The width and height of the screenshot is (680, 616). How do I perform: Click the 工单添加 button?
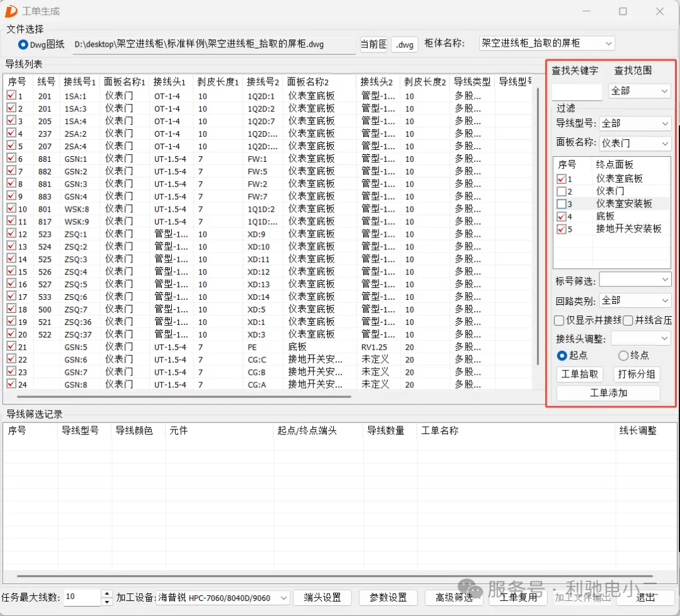tap(608, 393)
